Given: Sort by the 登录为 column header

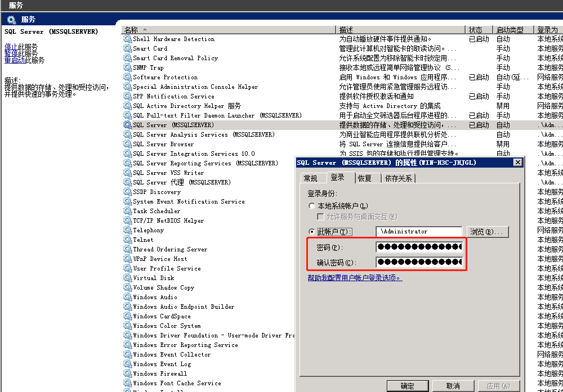Looking at the screenshot, I should tap(548, 30).
